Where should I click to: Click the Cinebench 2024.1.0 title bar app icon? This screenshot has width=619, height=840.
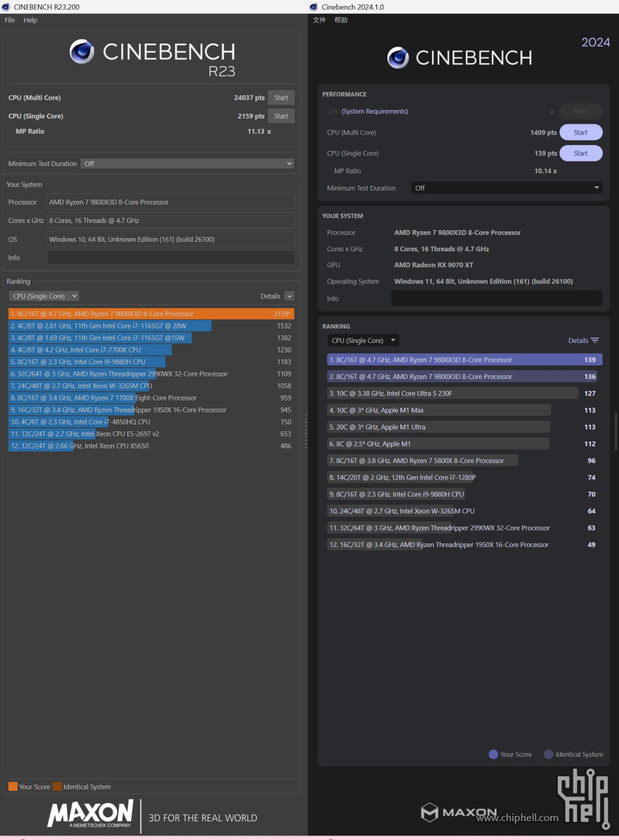pos(314,7)
